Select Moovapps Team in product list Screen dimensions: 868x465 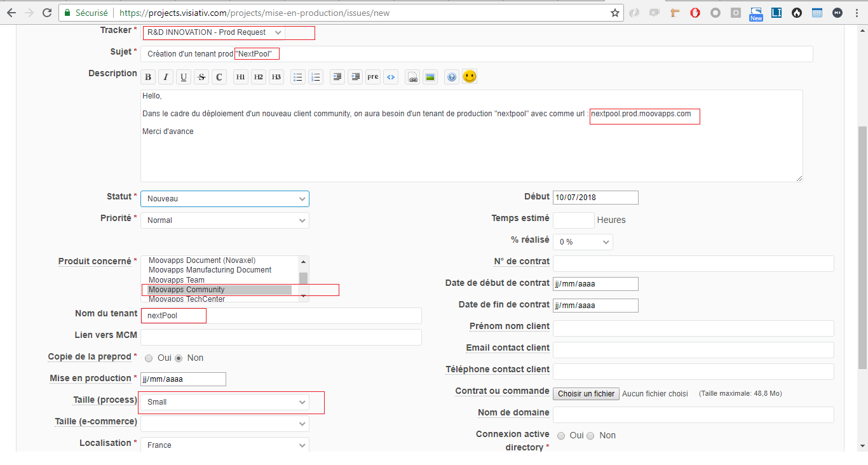pyautogui.click(x=220, y=280)
